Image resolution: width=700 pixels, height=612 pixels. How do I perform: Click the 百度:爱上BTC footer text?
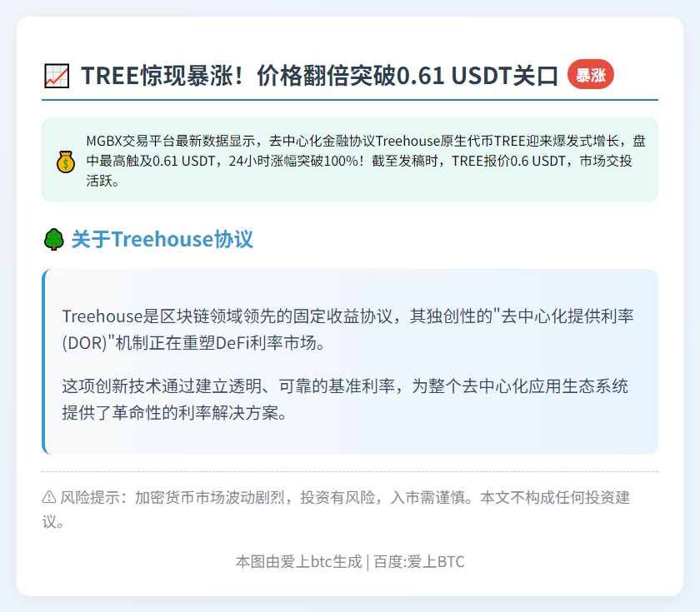tap(418, 561)
